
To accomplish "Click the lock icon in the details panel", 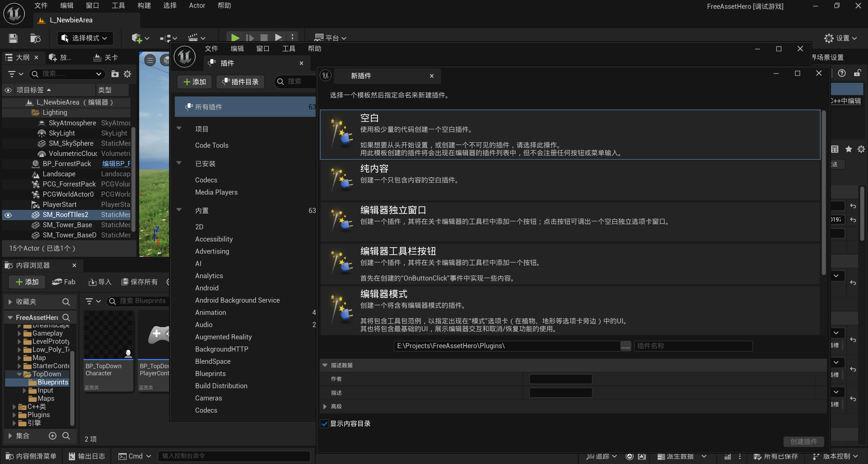I will 857,73.
